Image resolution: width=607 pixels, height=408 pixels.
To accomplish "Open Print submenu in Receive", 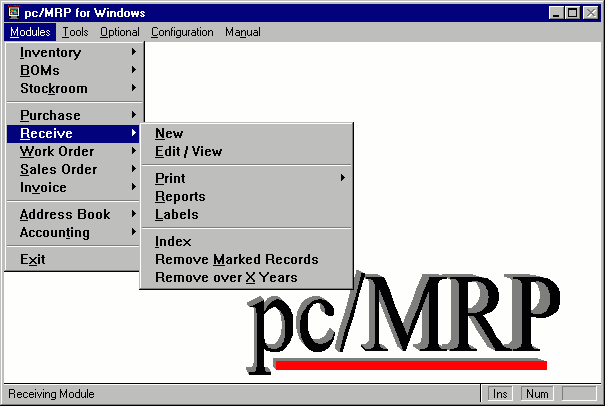I will pos(247,178).
